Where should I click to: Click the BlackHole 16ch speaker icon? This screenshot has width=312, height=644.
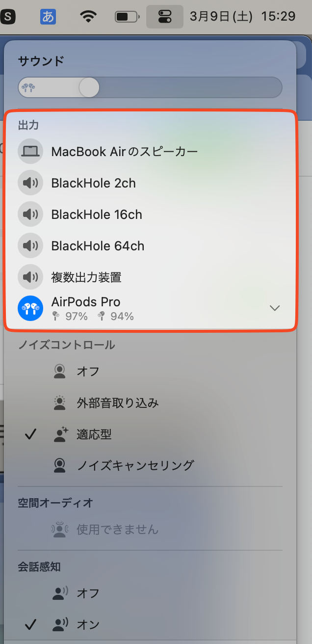(30, 215)
